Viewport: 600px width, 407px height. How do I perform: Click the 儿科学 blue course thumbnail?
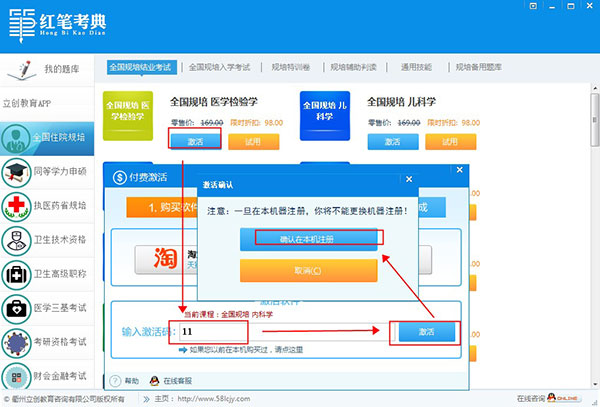pyautogui.click(x=325, y=116)
